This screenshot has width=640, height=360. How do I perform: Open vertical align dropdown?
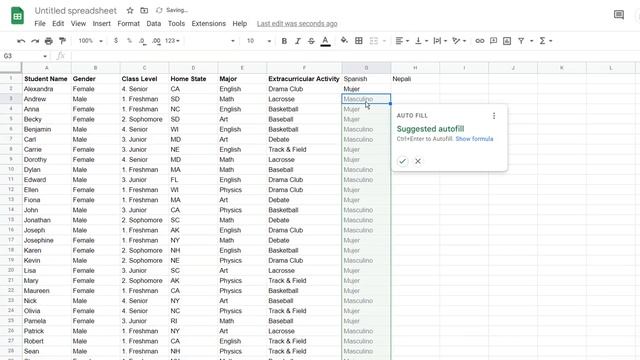(x=421, y=41)
